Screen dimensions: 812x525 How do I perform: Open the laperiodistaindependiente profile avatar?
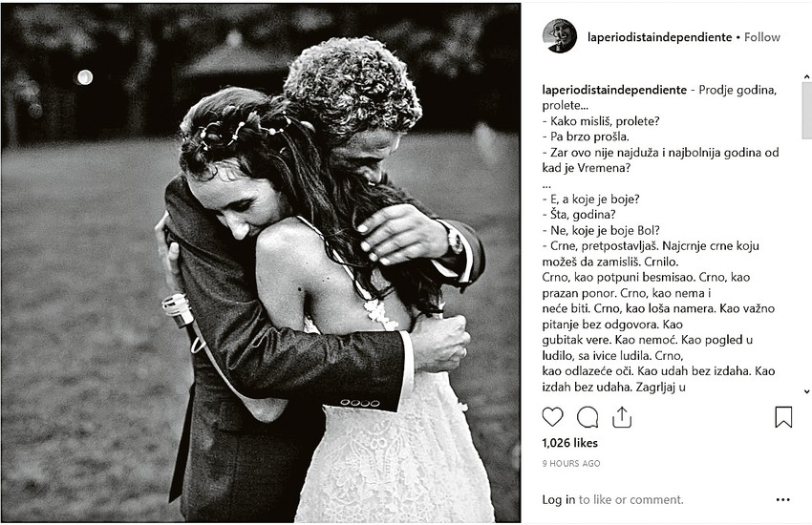[559, 36]
